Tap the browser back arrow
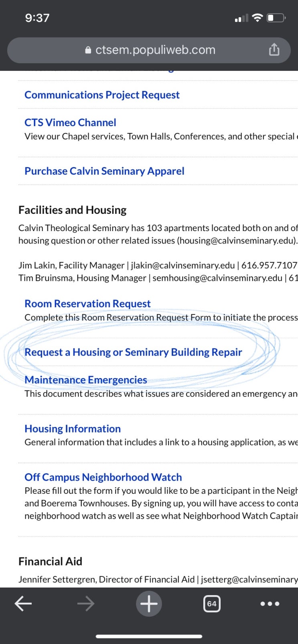The image size is (298, 644). pos(23,604)
